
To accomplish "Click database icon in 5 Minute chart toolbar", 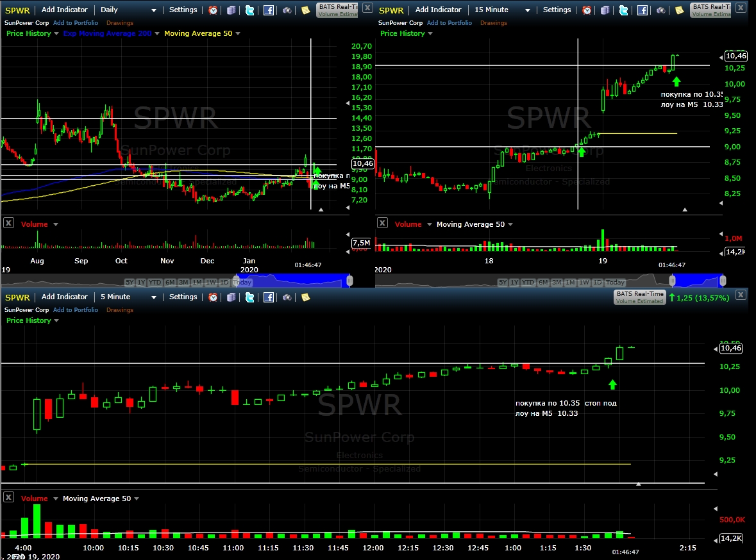I will pyautogui.click(x=231, y=297).
